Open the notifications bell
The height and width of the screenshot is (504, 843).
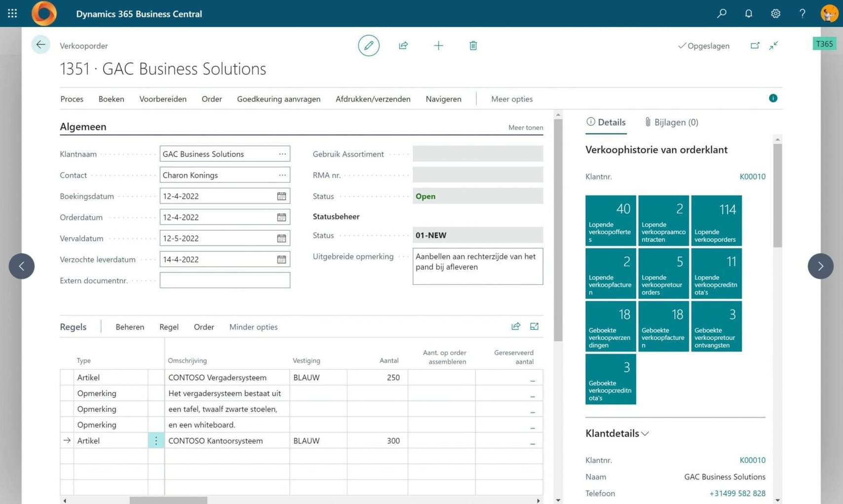748,13
